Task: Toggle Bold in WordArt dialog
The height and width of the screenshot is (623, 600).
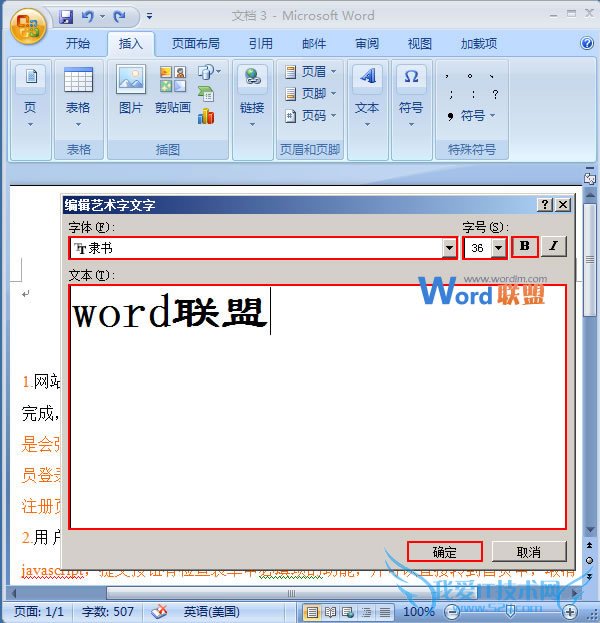Action: (x=525, y=247)
